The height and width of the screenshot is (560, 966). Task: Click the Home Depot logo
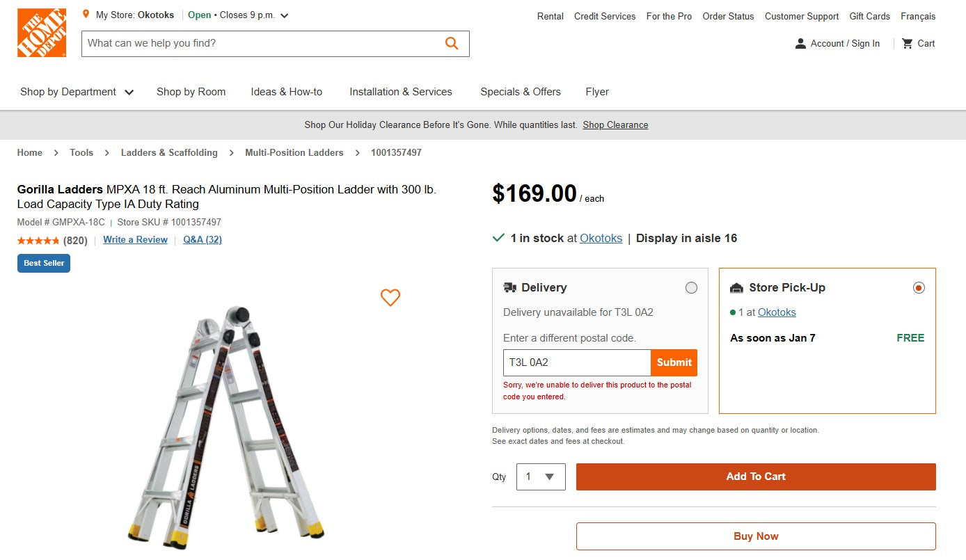click(x=41, y=32)
